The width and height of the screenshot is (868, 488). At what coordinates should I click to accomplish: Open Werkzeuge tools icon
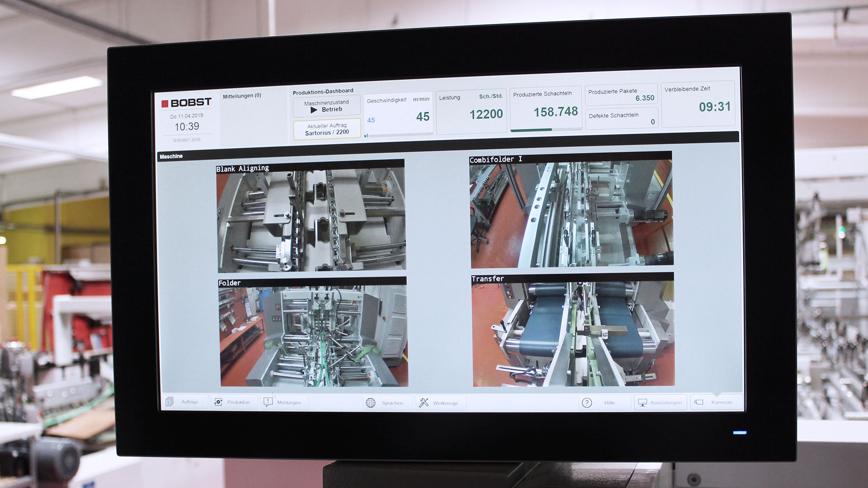pyautogui.click(x=424, y=403)
